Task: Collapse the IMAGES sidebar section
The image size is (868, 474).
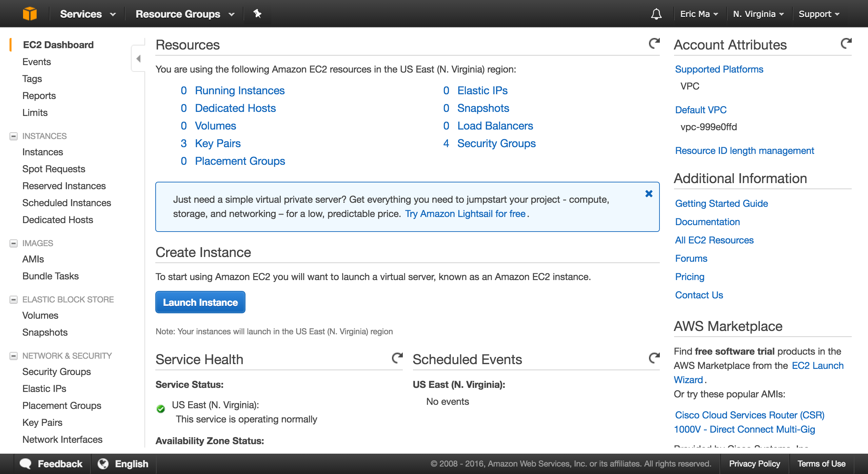Action: tap(14, 243)
